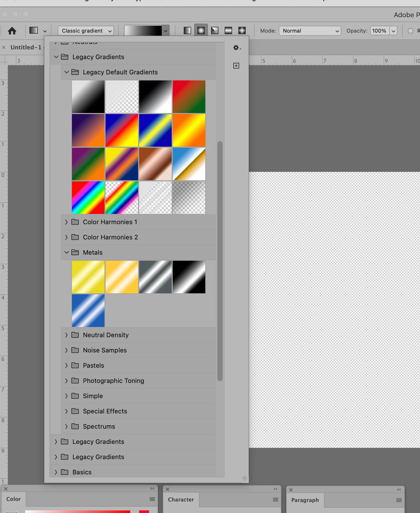Open the tool preset arrow beside gradient icon
This screenshot has height=513, width=420.
(x=45, y=31)
